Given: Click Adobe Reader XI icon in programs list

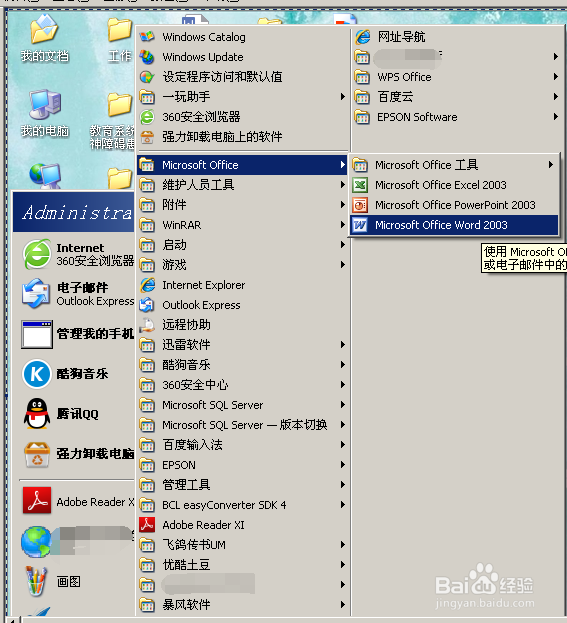Looking at the screenshot, I should pyautogui.click(x=147, y=525).
